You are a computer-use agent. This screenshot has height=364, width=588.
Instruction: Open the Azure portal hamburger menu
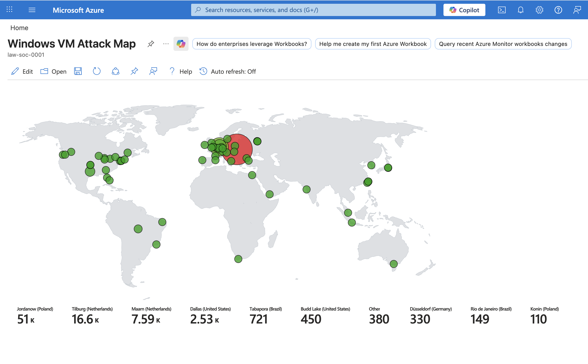pyautogui.click(x=32, y=10)
